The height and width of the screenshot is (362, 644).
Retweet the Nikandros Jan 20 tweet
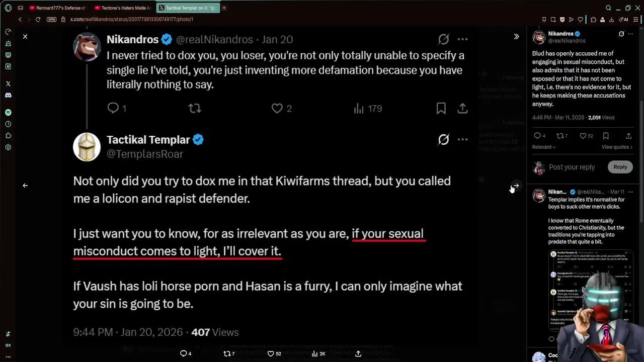tap(195, 108)
